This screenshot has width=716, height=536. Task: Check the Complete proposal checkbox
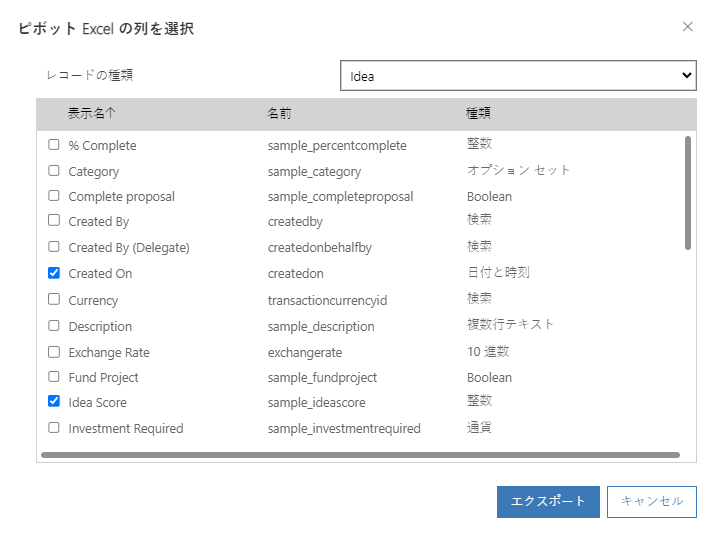(54, 196)
